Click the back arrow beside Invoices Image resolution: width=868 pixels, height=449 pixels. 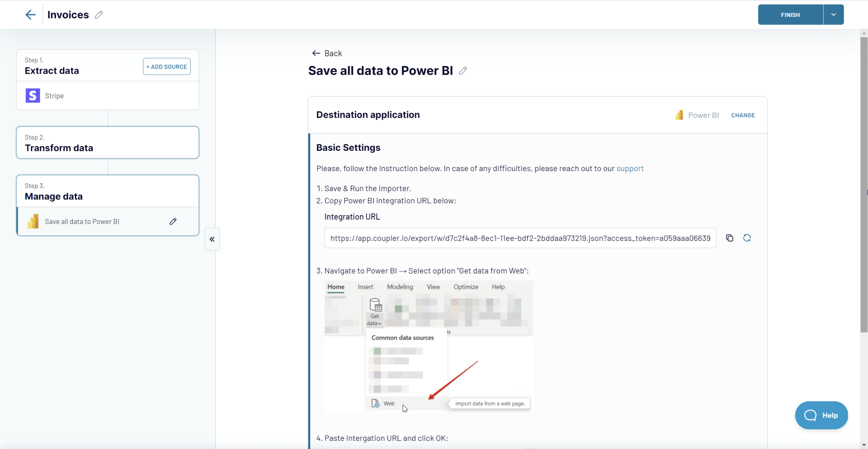(x=30, y=14)
